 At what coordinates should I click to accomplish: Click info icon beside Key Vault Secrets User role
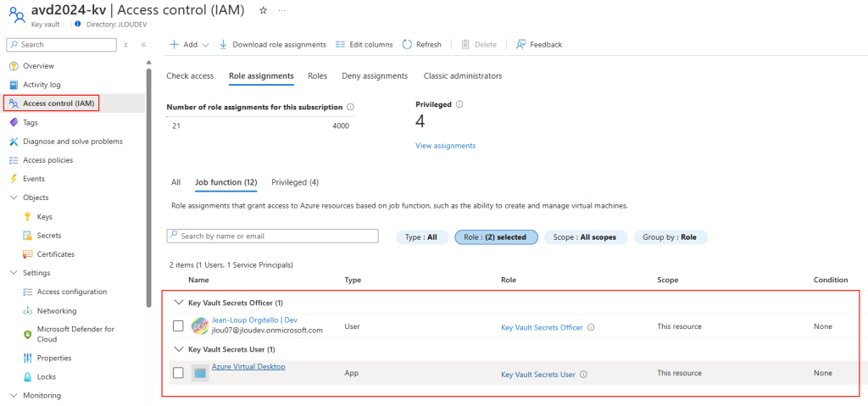(583, 375)
